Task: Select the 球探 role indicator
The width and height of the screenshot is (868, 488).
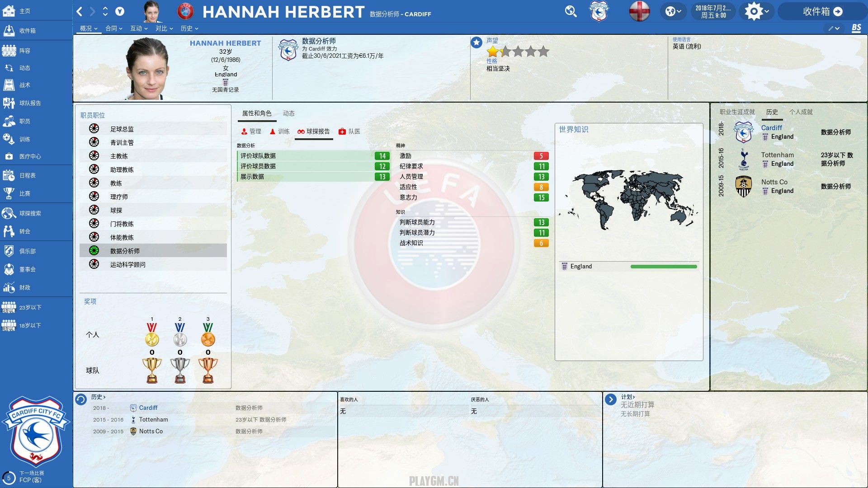Action: (94, 210)
